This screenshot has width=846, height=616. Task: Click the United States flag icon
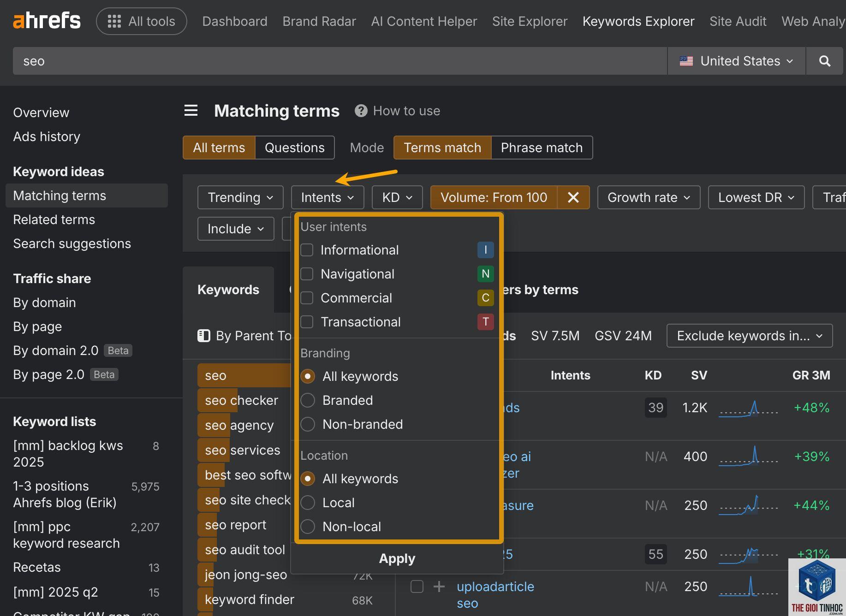[686, 61]
